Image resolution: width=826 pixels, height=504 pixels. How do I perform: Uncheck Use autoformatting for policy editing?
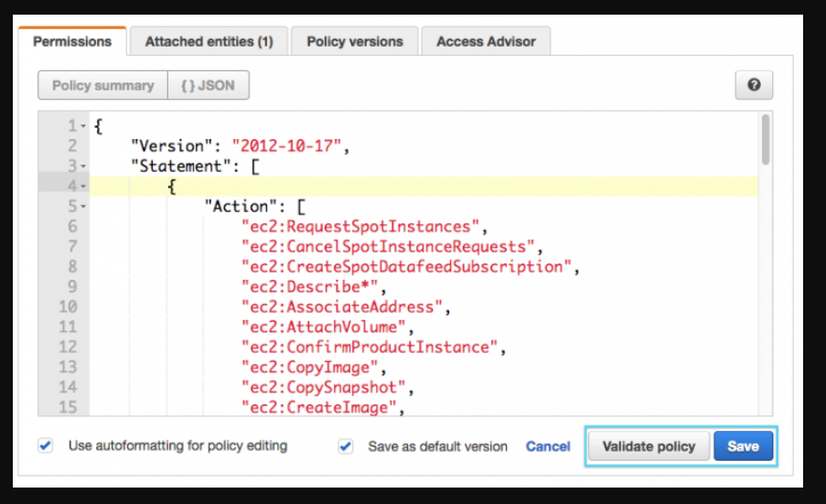(46, 445)
